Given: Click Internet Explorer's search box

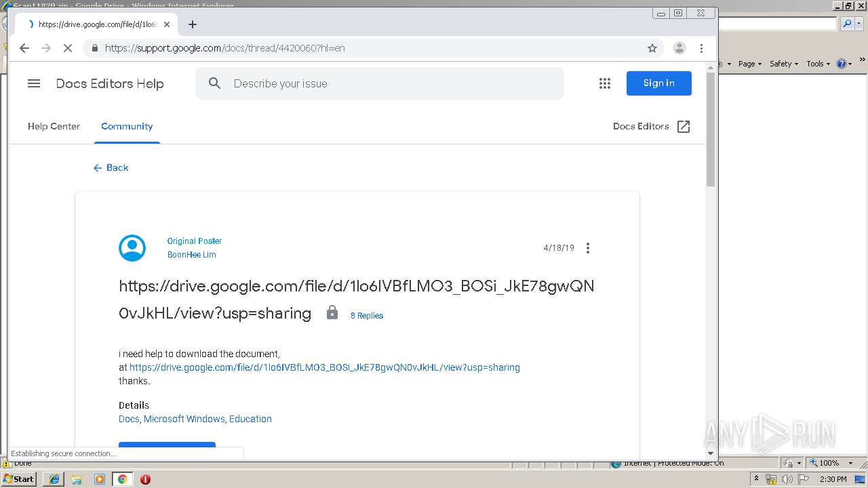Looking at the screenshot, I should [x=778, y=24].
